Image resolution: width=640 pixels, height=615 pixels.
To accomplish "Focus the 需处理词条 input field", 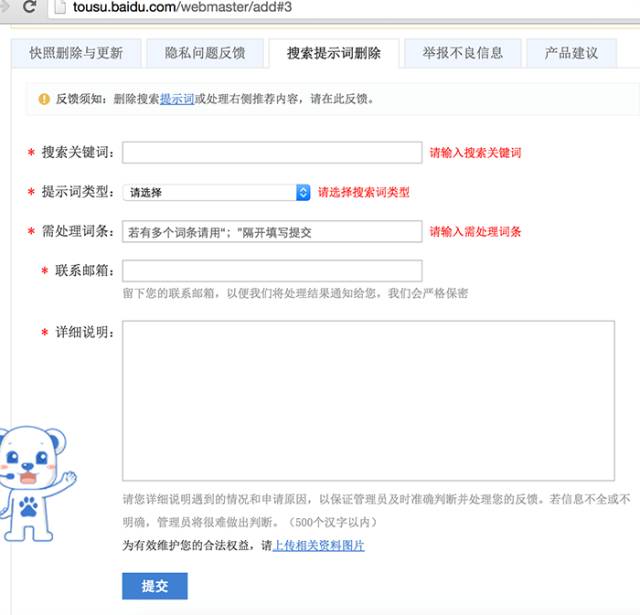I will [272, 232].
